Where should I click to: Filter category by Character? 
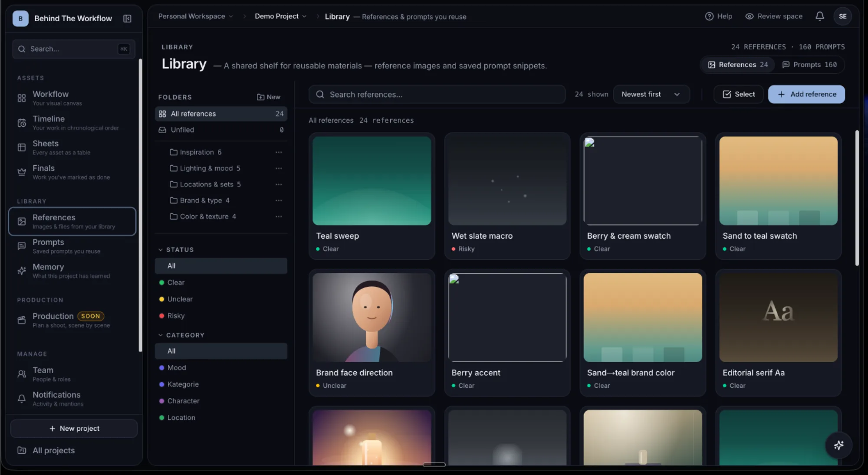pyautogui.click(x=221, y=401)
